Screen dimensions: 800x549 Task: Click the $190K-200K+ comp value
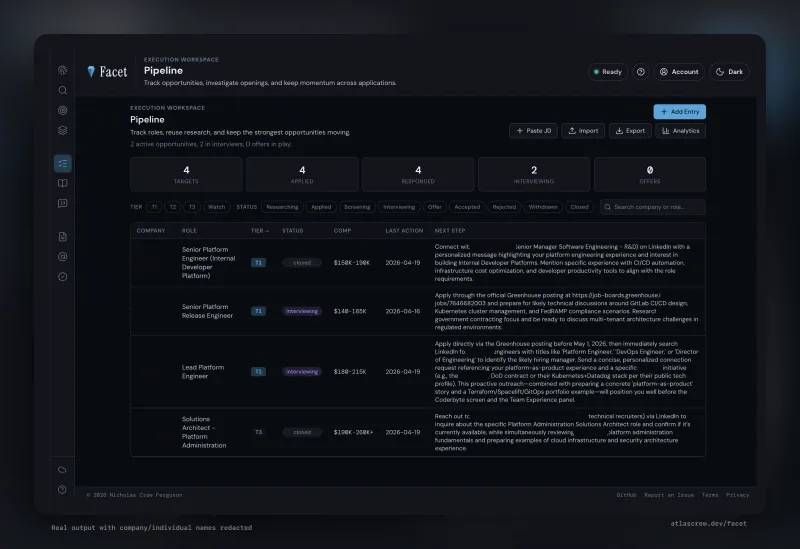354,432
